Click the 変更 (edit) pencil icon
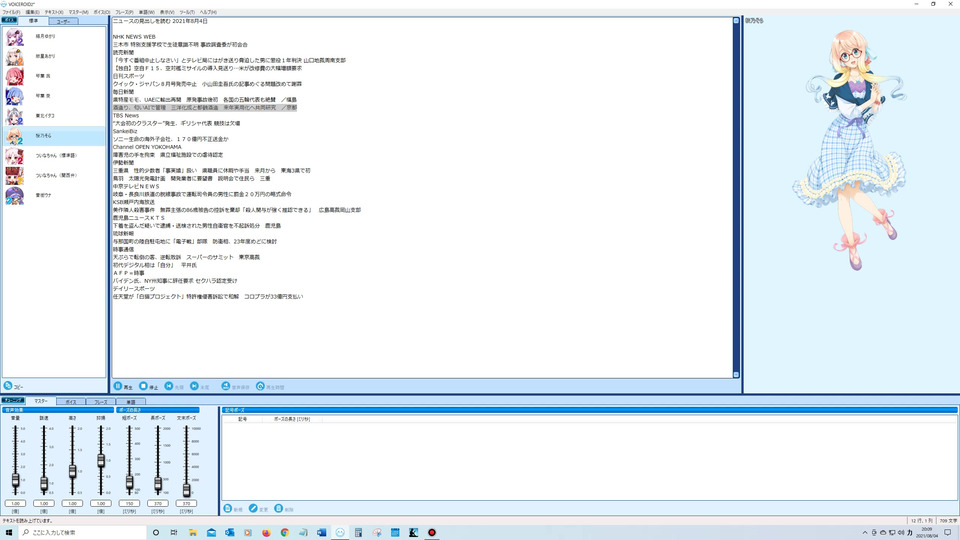 click(253, 509)
